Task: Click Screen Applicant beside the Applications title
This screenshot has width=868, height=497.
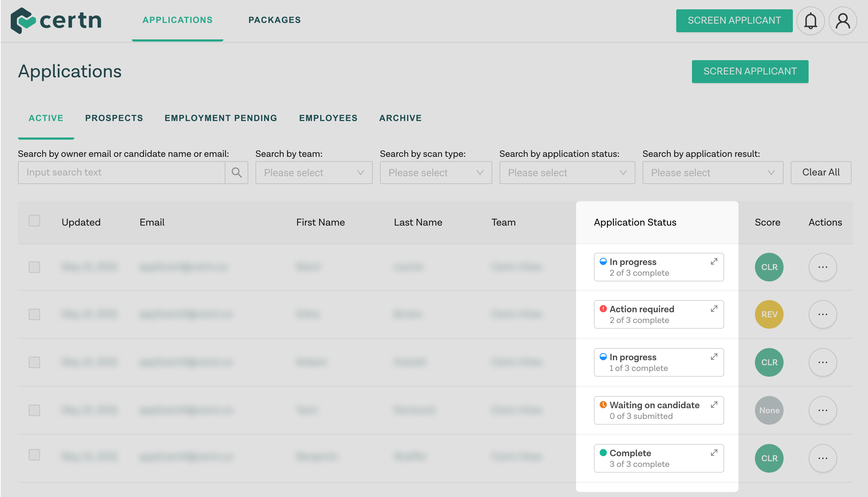Action: point(750,72)
